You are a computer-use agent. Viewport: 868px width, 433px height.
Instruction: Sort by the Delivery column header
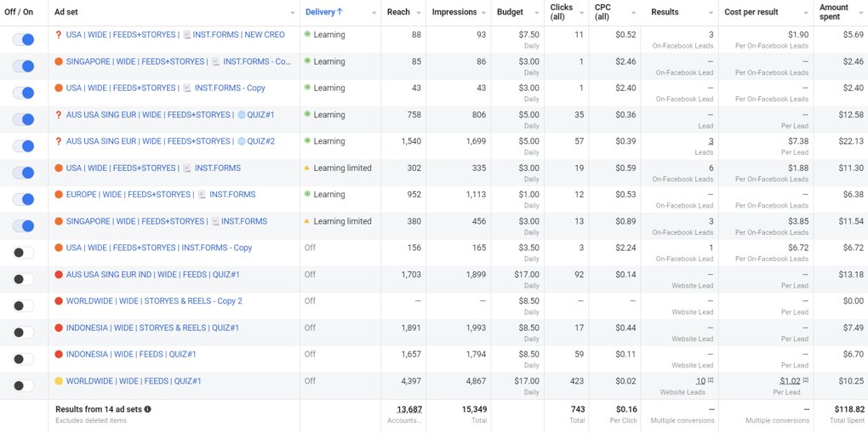coord(320,12)
